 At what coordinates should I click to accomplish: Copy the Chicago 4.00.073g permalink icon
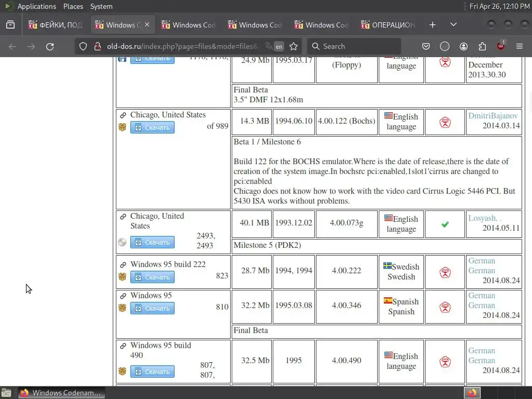point(123,217)
